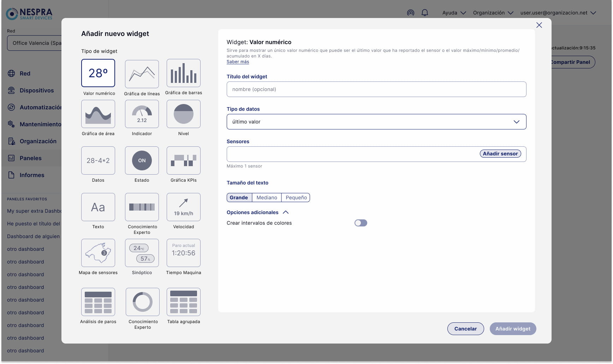The height and width of the screenshot is (364, 613).
Task: Open the Ayuda dropdown menu
Action: coord(454,13)
